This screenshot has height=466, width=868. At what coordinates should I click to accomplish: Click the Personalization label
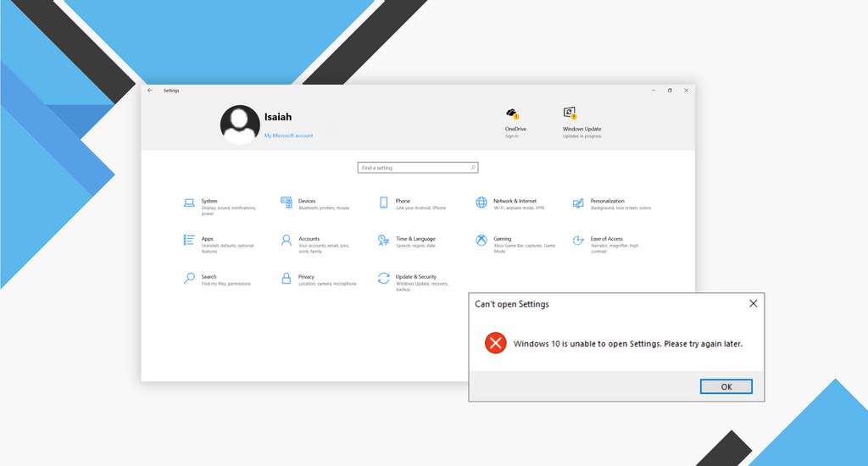pos(607,201)
